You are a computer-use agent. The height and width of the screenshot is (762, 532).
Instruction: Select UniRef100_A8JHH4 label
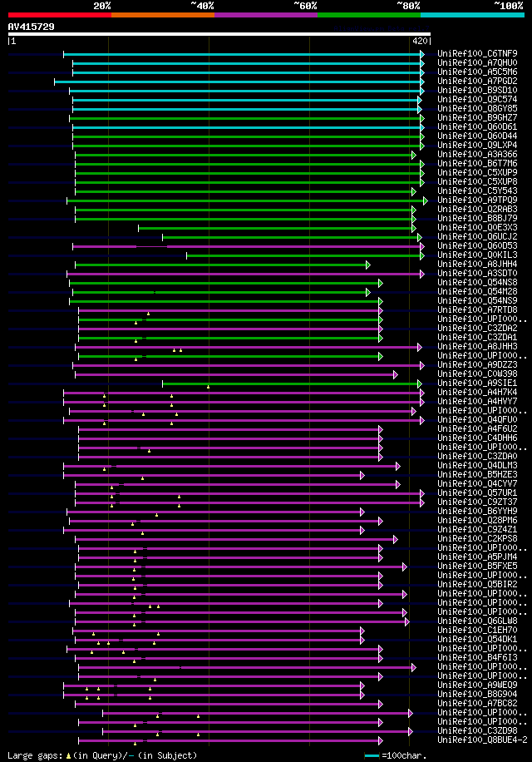click(x=478, y=264)
